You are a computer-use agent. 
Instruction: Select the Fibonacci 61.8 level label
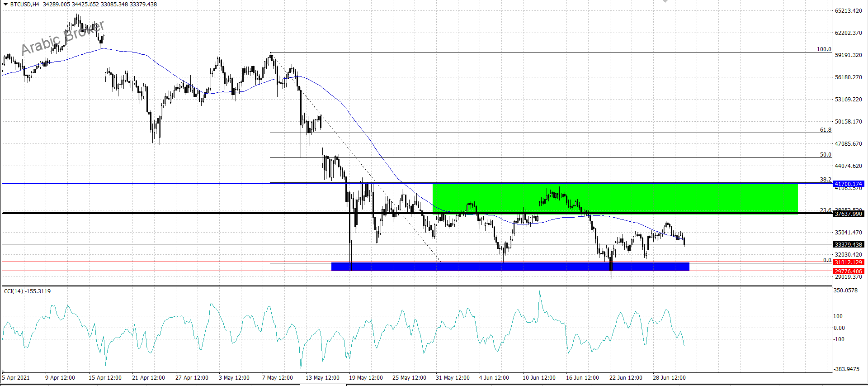[825, 130]
